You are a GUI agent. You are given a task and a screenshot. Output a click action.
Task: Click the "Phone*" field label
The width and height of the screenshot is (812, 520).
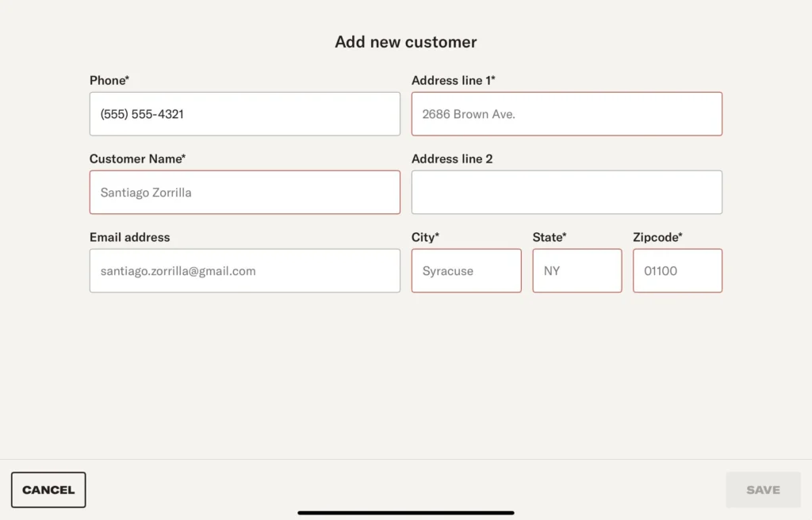click(x=109, y=81)
